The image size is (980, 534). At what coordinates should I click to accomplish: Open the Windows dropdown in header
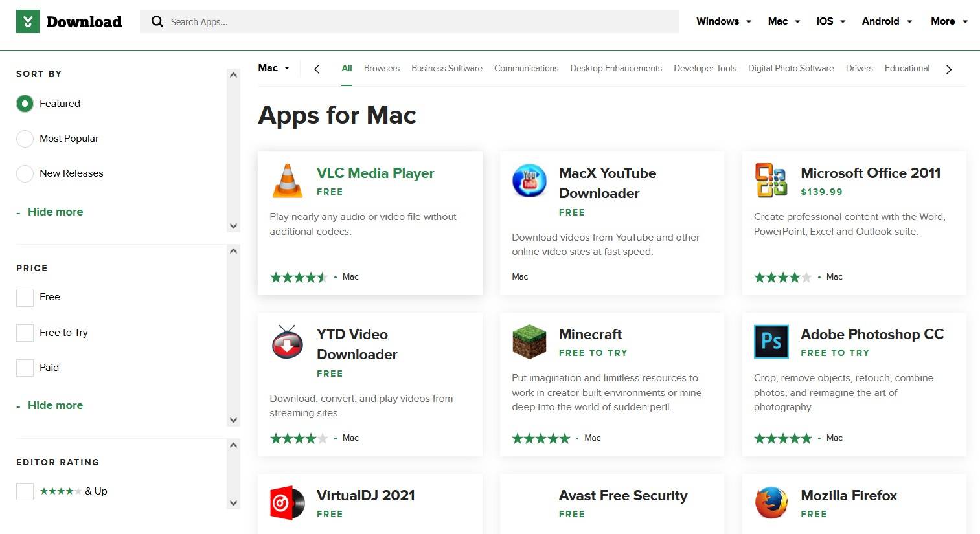click(x=724, y=21)
